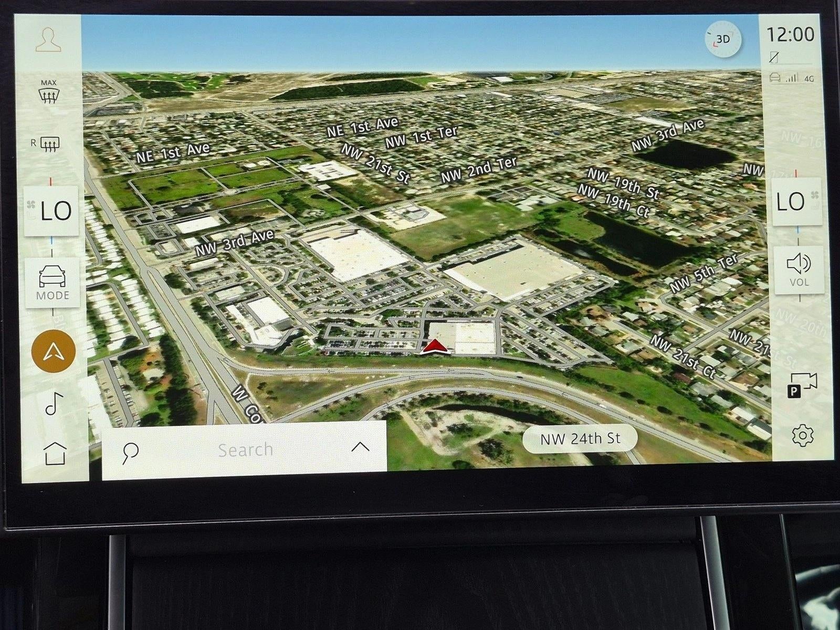Tap the 12:00 clock display
This screenshot has height=630, width=840.
(x=790, y=35)
